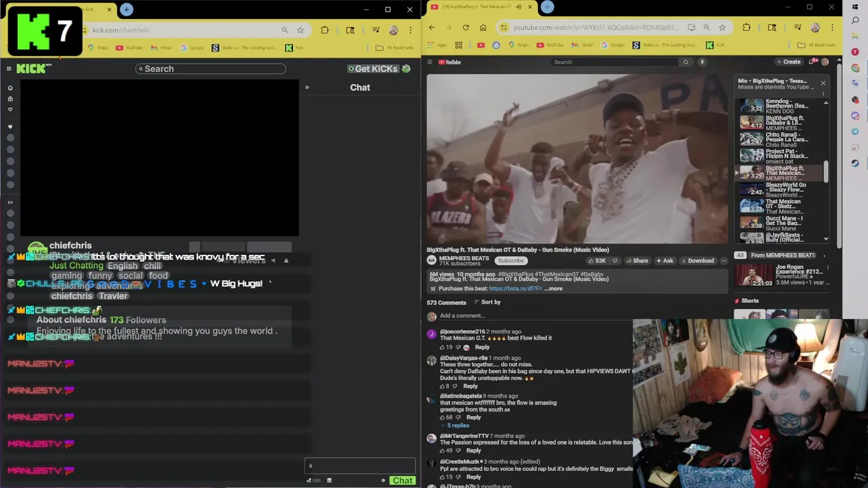The height and width of the screenshot is (488, 868).
Task: Dislike the Gun Smoke video
Action: point(615,260)
